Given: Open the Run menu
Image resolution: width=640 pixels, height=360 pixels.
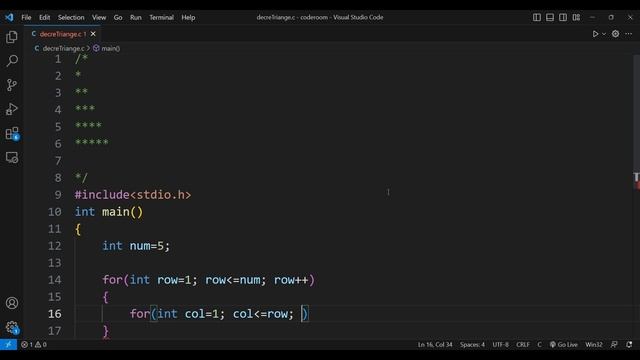Looking at the screenshot, I should 136,17.
